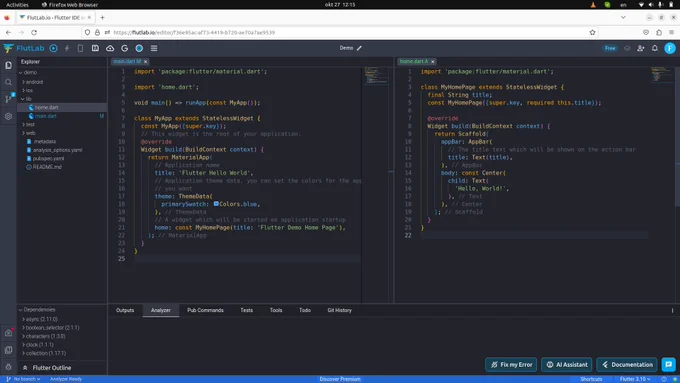
Task: Switch to the Pub Commands tab
Action: pos(205,311)
